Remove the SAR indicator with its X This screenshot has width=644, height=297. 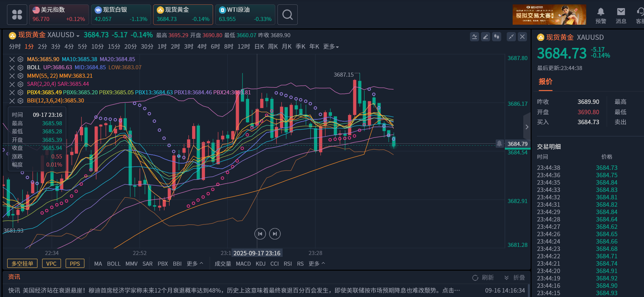pyautogui.click(x=12, y=84)
